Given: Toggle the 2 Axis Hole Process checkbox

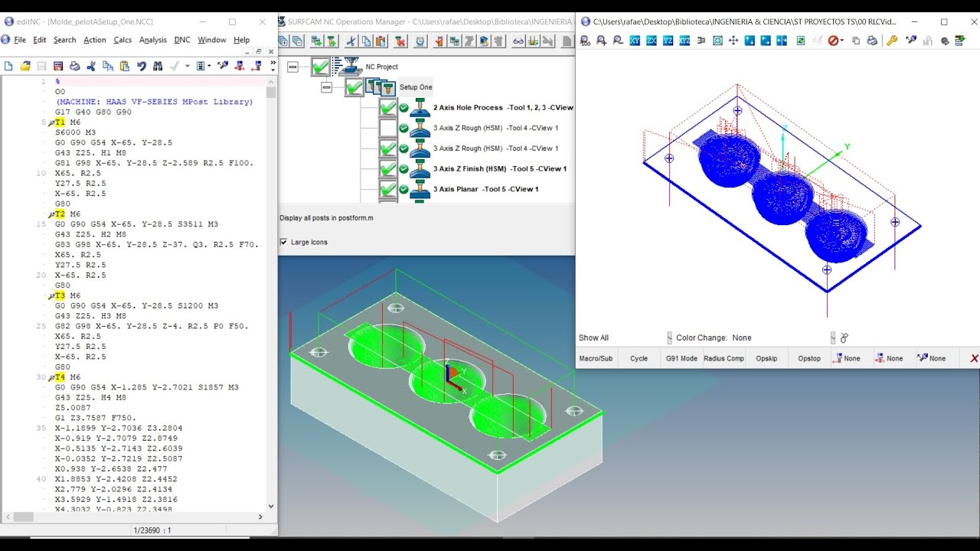Looking at the screenshot, I should 388,108.
